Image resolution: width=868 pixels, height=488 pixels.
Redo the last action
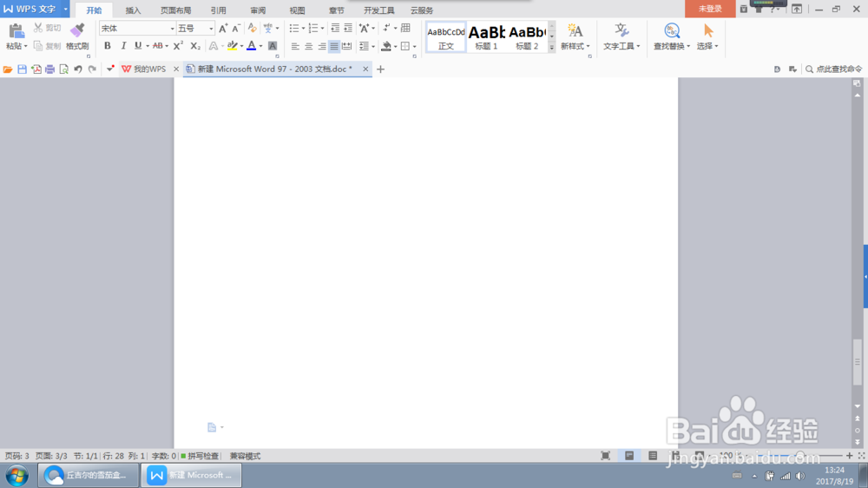coord(92,69)
